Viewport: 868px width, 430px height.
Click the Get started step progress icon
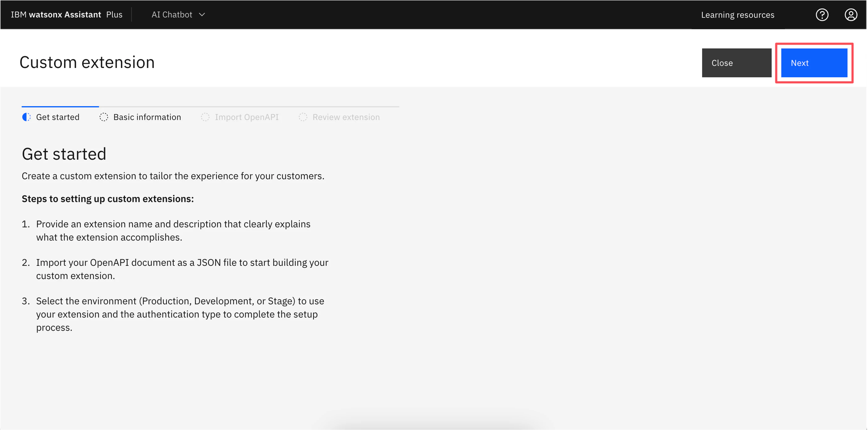26,117
